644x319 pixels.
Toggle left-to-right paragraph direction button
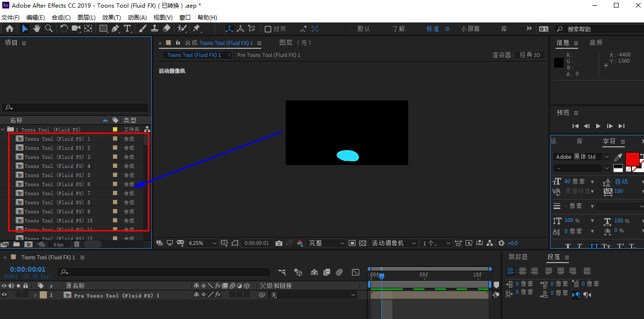(576, 295)
